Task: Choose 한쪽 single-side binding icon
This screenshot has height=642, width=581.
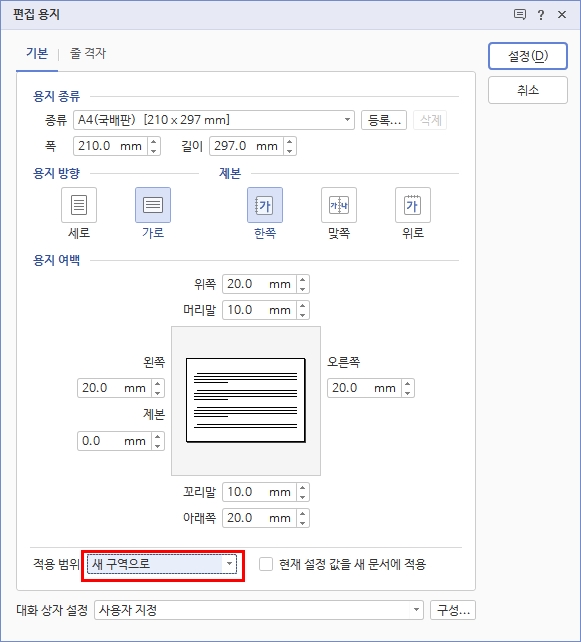Action: pos(265,205)
